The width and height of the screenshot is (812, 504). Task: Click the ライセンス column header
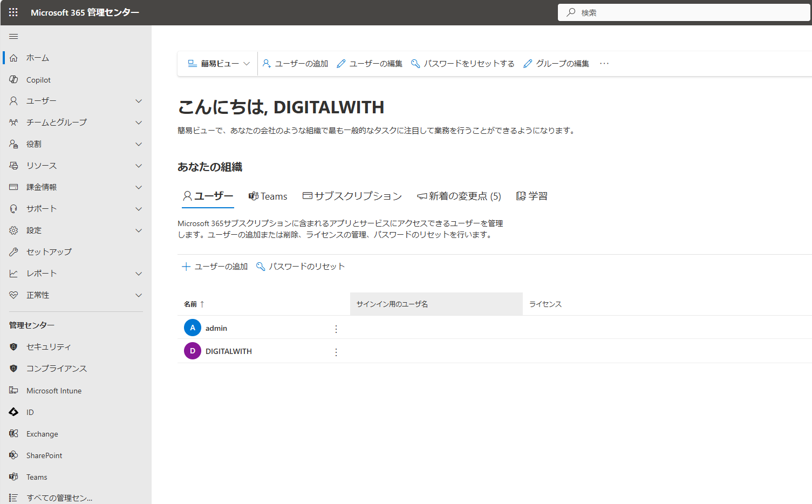[x=545, y=304]
